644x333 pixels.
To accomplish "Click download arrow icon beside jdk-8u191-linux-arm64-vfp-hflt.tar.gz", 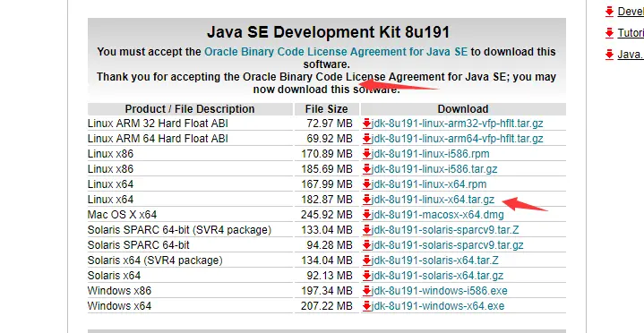I will tap(366, 139).
